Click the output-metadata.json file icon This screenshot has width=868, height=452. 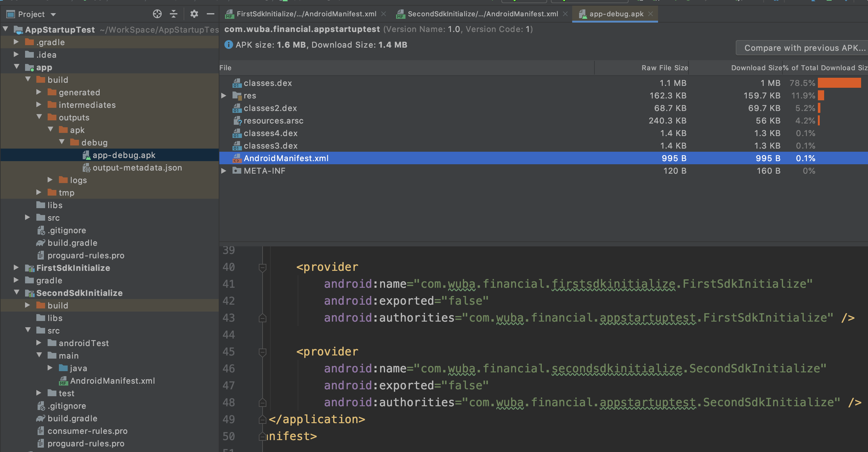[86, 167]
